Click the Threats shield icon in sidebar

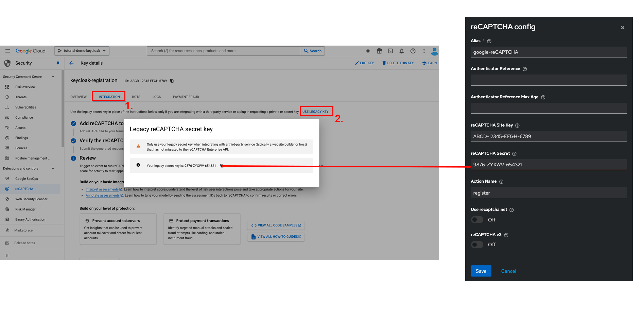7,97
